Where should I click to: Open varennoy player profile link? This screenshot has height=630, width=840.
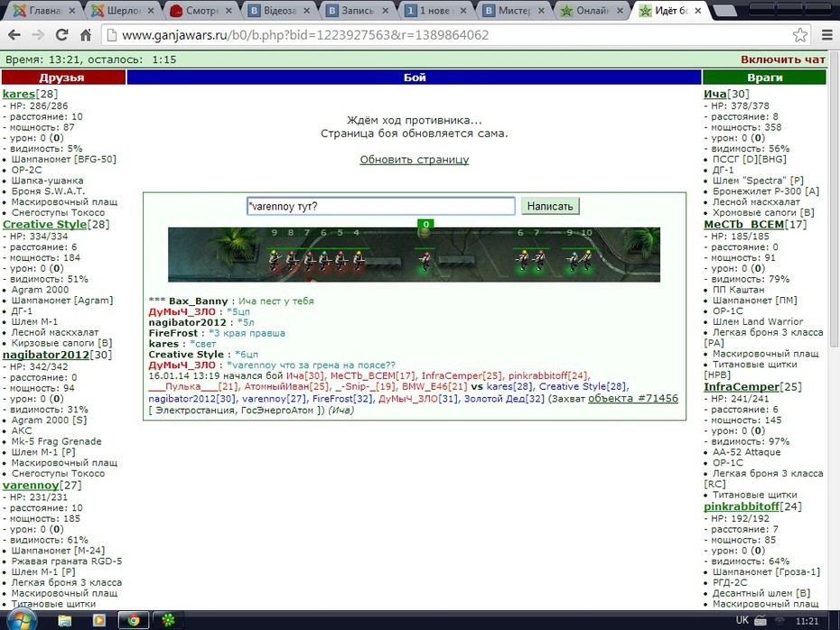31,485
